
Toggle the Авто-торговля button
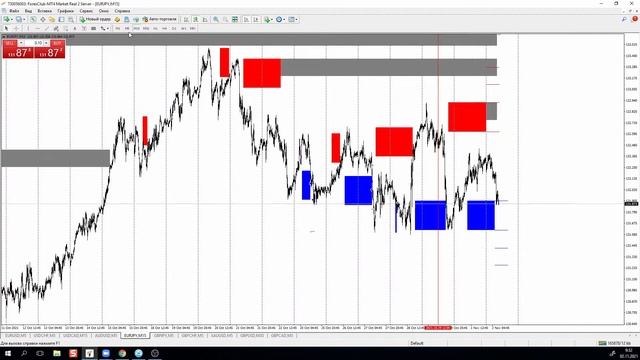(x=160, y=19)
